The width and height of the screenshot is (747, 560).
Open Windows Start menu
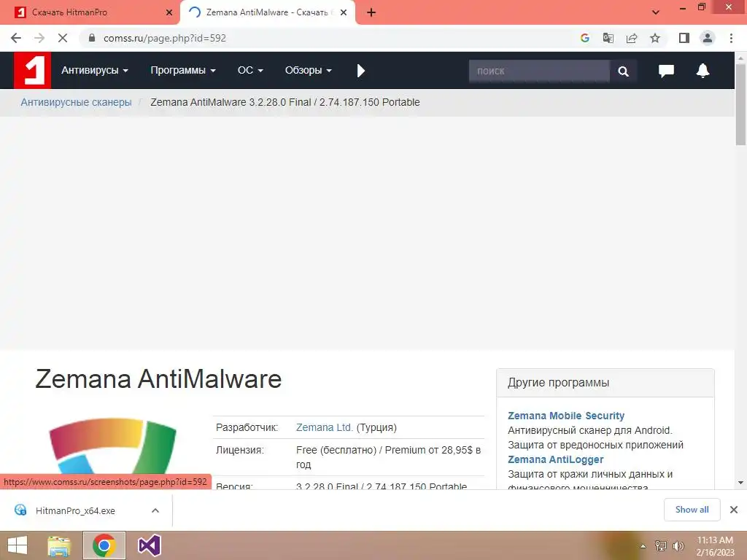point(18,545)
